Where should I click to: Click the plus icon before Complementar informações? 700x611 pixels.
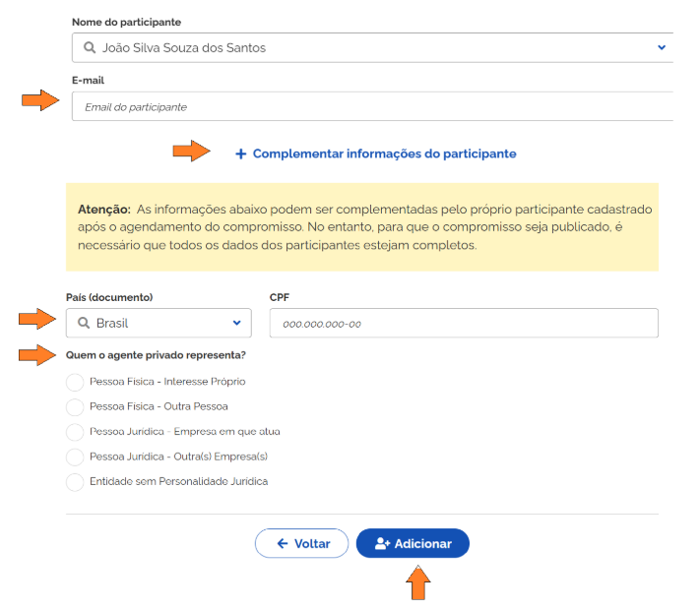(x=240, y=154)
